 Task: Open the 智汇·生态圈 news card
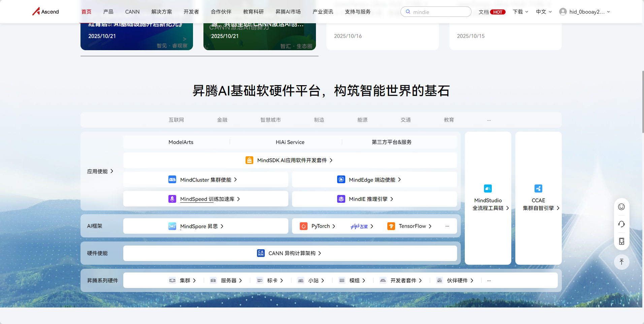click(260, 36)
